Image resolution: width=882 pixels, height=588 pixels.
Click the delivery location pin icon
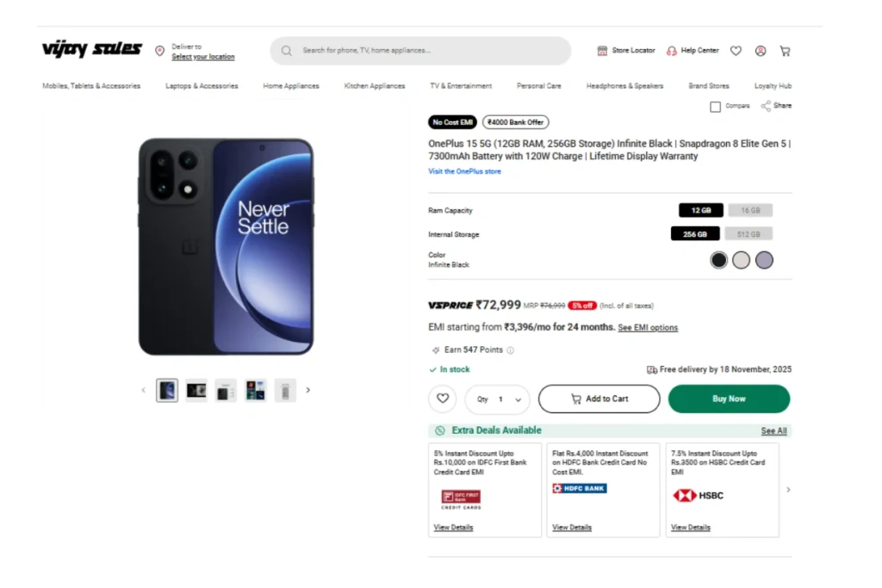coord(159,51)
